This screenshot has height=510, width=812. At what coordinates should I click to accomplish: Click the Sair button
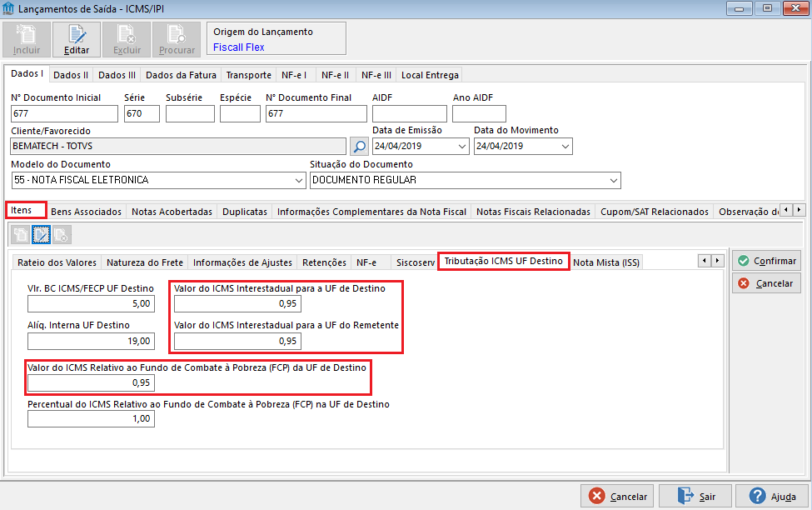click(695, 497)
